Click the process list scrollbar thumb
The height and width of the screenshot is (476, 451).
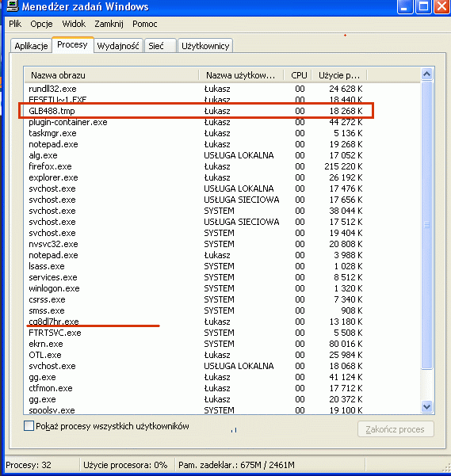pos(426,225)
